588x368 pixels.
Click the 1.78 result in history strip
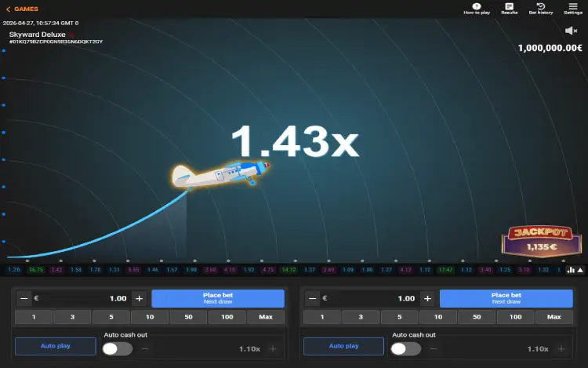[95, 270]
